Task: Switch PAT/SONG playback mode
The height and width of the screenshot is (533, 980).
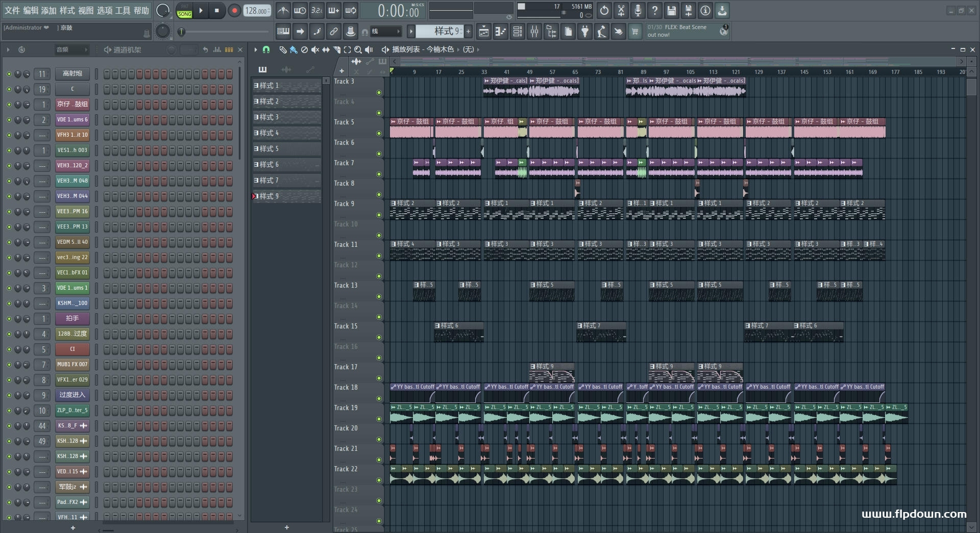Action: [184, 11]
